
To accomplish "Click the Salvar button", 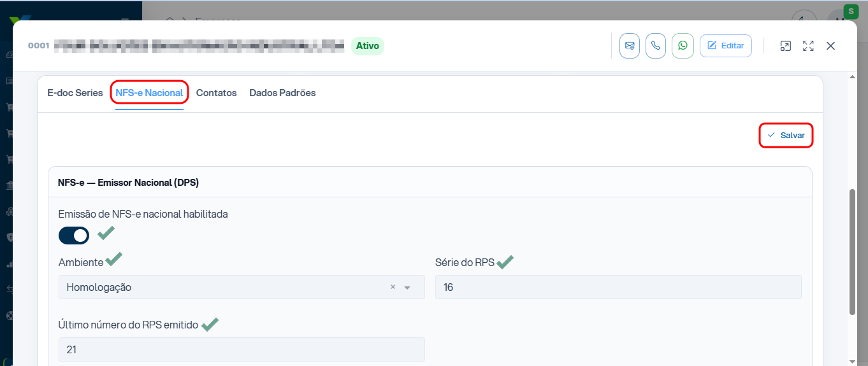I will [786, 136].
